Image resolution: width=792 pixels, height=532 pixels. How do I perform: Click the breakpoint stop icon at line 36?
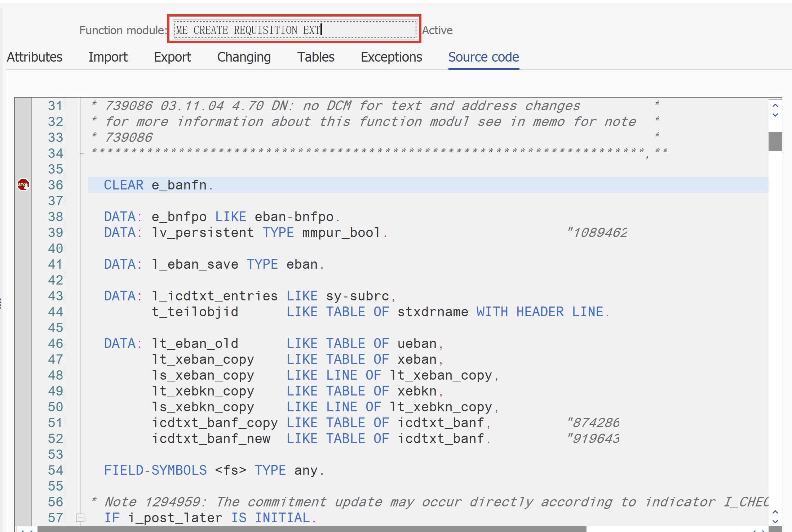pyautogui.click(x=23, y=185)
